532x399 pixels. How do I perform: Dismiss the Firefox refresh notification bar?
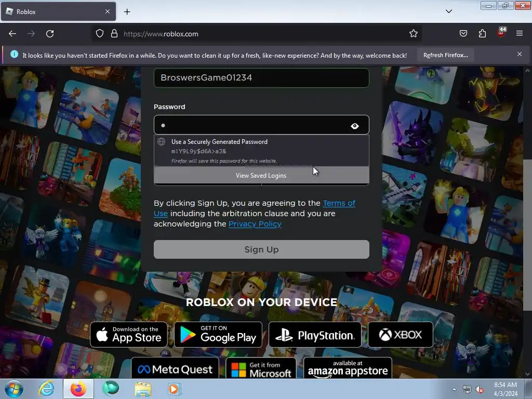click(520, 54)
